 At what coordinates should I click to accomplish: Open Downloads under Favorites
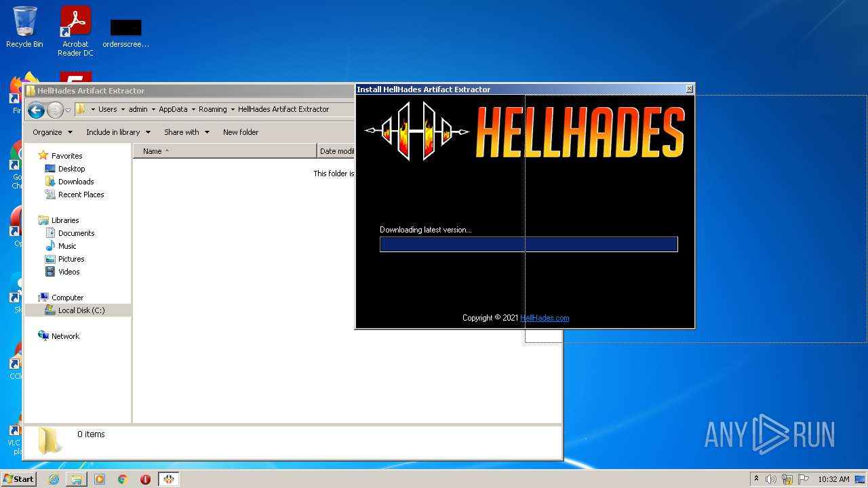click(x=76, y=182)
